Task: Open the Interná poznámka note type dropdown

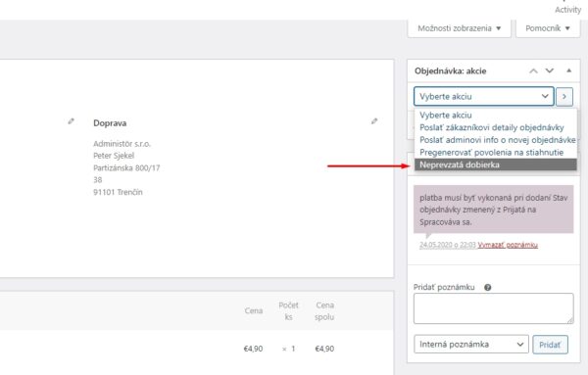Action: (x=471, y=345)
